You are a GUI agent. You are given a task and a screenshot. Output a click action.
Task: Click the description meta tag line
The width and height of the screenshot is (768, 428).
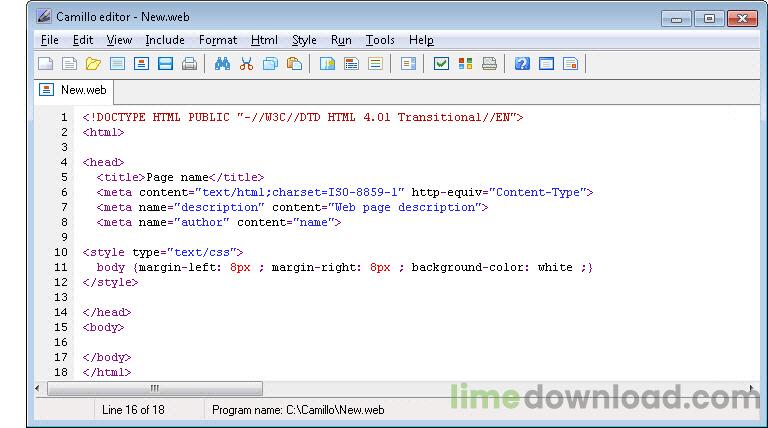(x=292, y=208)
